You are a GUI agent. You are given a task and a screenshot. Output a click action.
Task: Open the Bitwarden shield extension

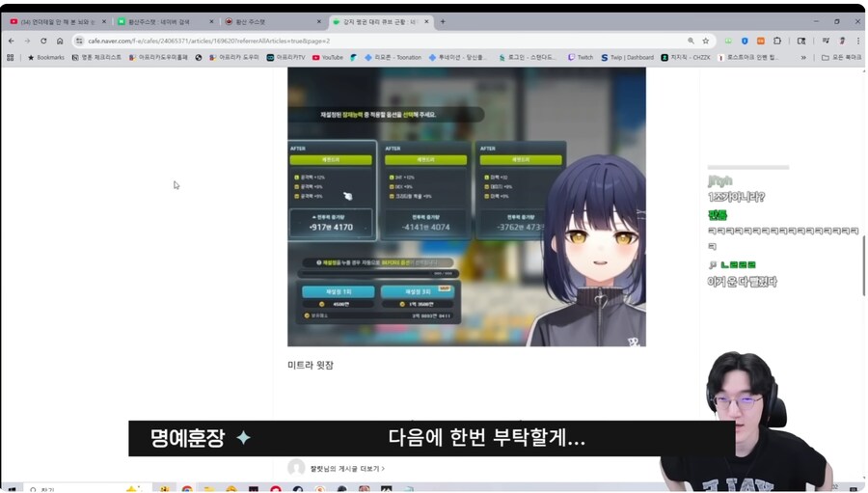[745, 41]
